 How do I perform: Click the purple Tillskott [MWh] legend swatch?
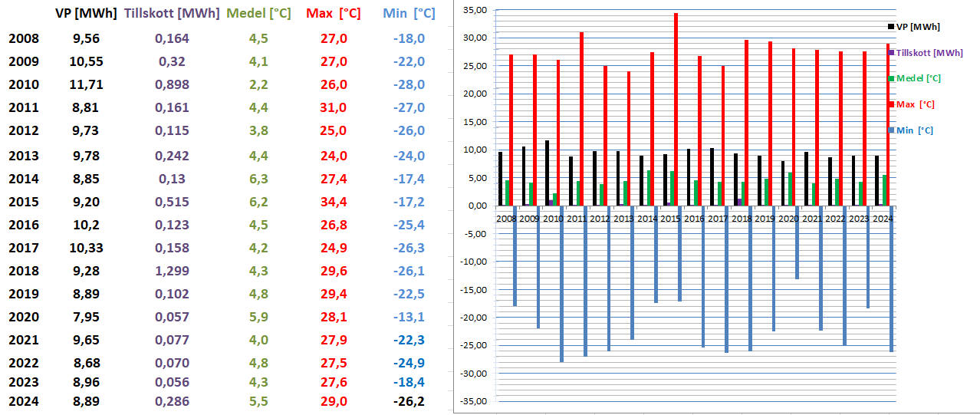click(891, 52)
